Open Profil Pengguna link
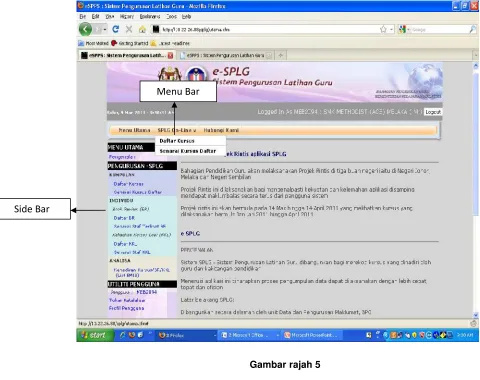This screenshot has height=380, width=480. click(126, 308)
